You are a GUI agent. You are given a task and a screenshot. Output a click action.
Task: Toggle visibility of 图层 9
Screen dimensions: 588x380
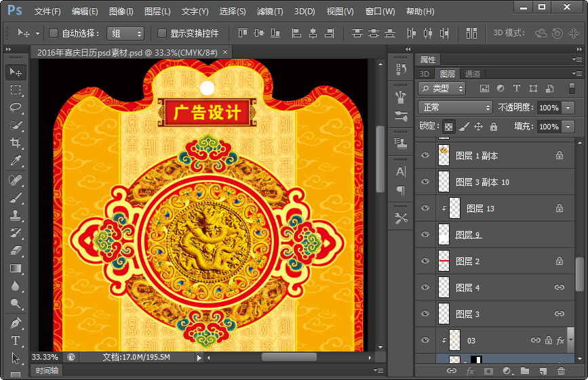425,234
